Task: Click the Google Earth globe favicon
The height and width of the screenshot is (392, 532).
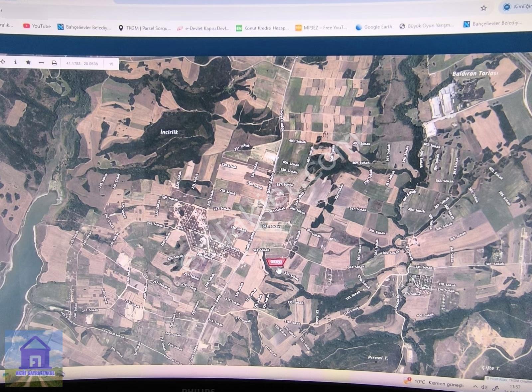Action: [358, 27]
